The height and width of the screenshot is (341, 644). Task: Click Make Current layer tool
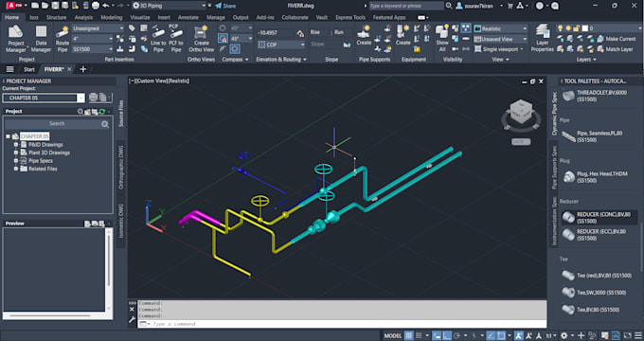[x=617, y=39]
